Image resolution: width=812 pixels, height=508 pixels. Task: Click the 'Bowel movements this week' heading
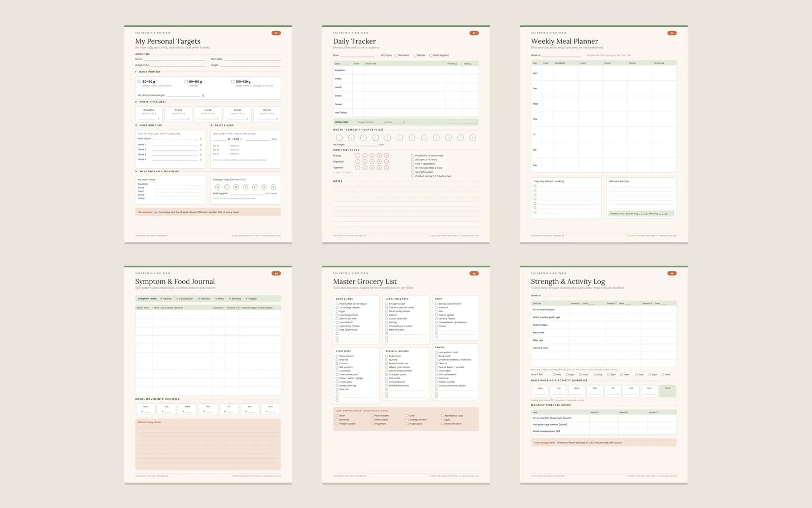click(x=157, y=399)
